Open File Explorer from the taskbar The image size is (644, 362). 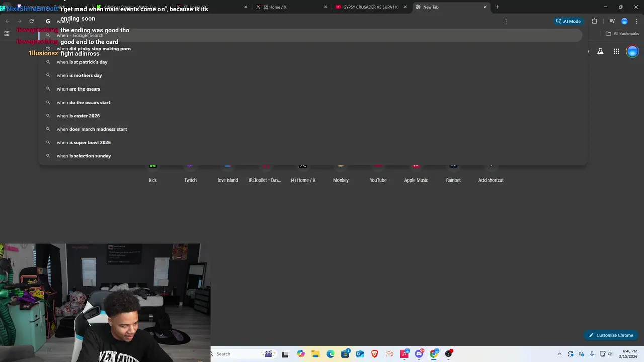[x=315, y=354]
